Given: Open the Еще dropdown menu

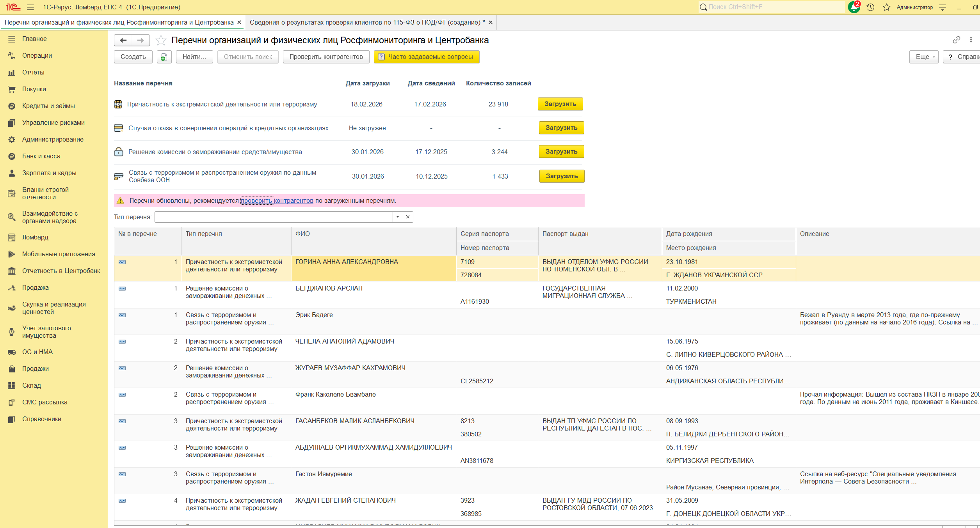Looking at the screenshot, I should coord(923,57).
